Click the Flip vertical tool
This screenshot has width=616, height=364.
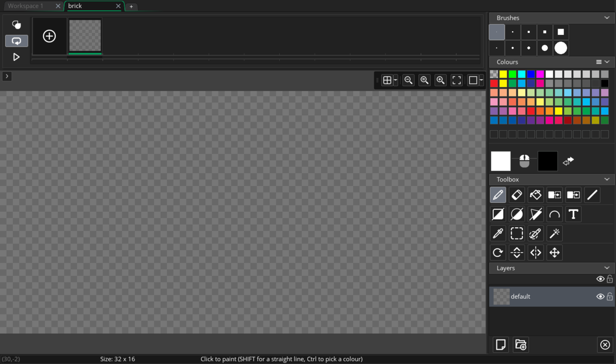pyautogui.click(x=517, y=252)
